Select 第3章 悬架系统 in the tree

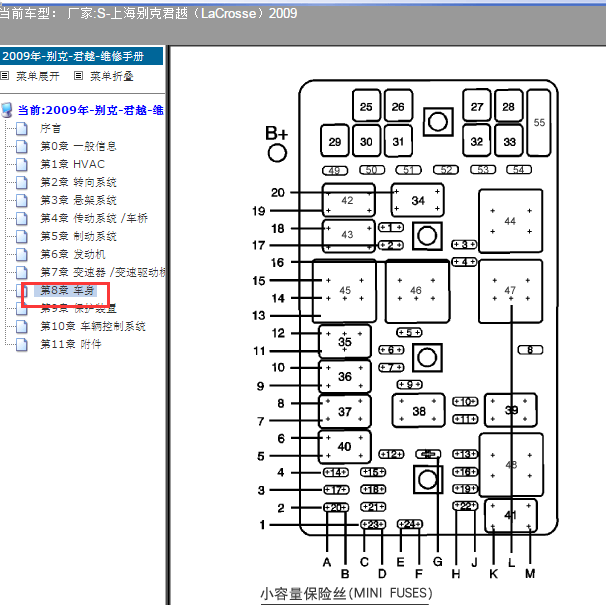coord(78,200)
